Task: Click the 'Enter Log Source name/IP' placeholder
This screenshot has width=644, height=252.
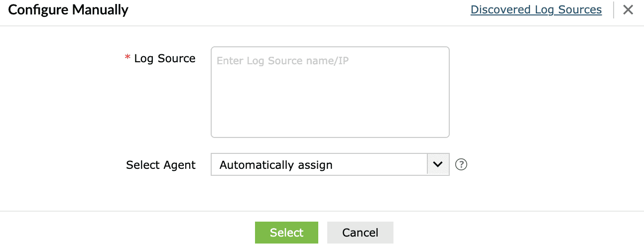Action: (x=282, y=61)
